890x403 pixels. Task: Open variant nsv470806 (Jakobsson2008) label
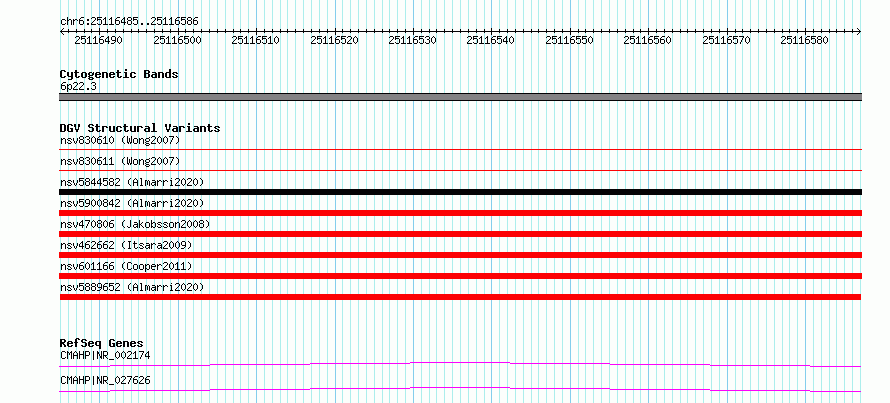[x=135, y=224]
